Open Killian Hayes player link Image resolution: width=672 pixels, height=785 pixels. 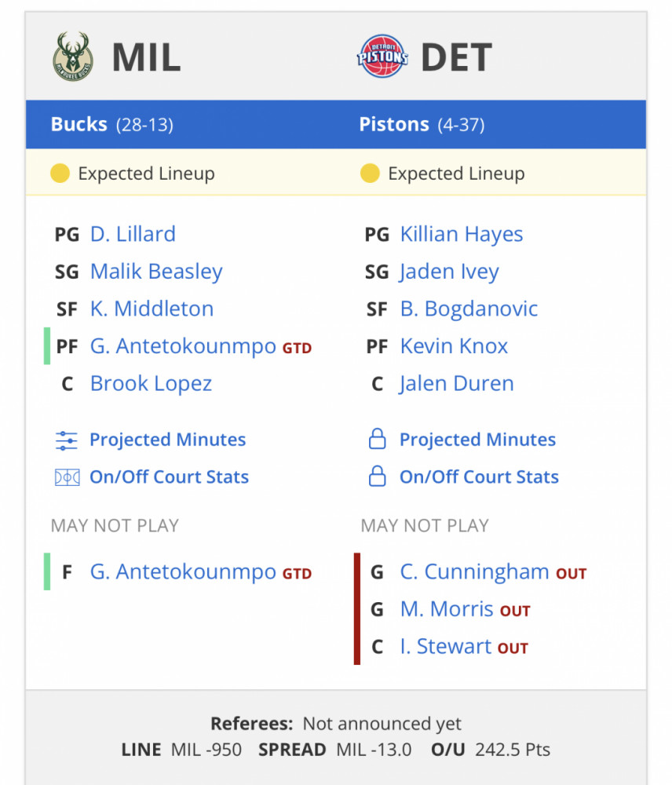point(461,234)
